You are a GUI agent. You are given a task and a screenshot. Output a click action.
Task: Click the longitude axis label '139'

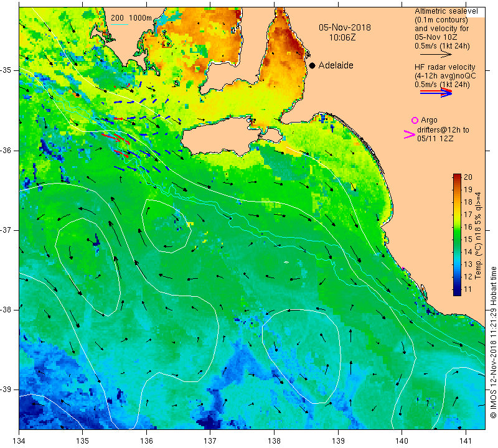pyautogui.click(x=338, y=441)
